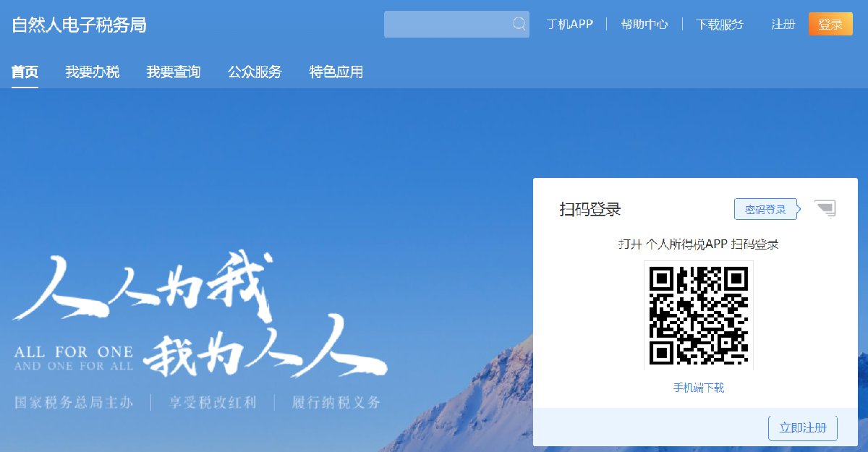
Task: Open the 我要办税 menu
Action: [92, 72]
